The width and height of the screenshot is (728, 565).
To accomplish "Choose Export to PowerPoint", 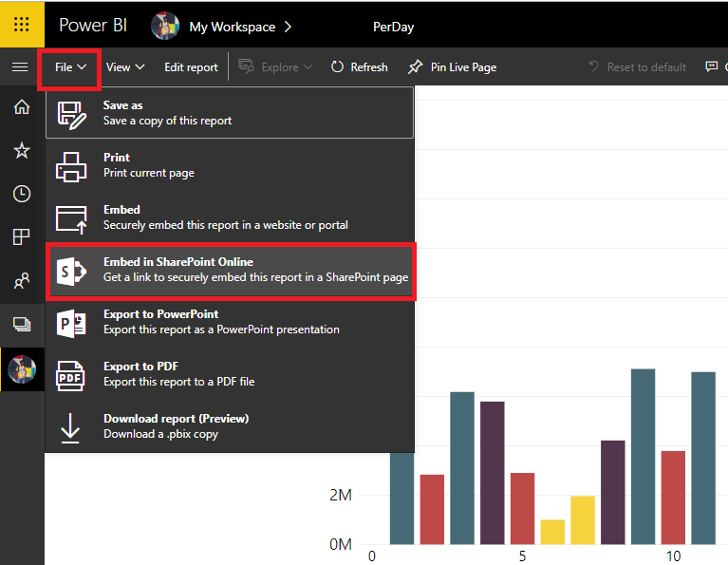I will pos(230,322).
